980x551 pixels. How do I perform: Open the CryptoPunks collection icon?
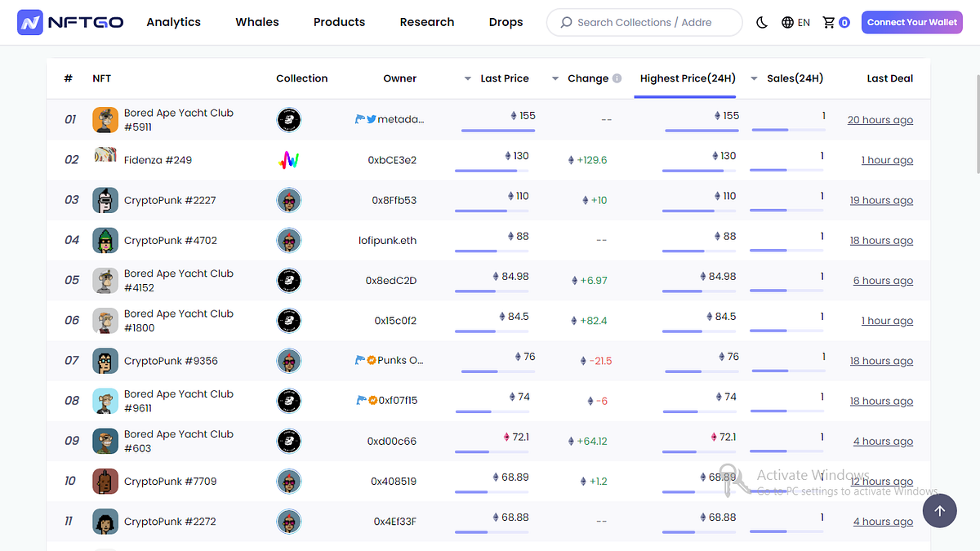click(289, 200)
